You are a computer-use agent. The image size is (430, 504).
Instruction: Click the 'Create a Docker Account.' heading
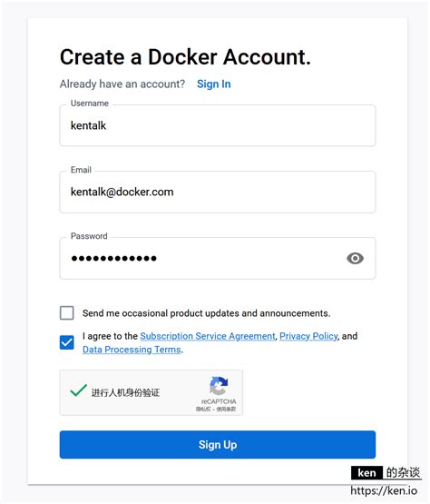click(185, 57)
